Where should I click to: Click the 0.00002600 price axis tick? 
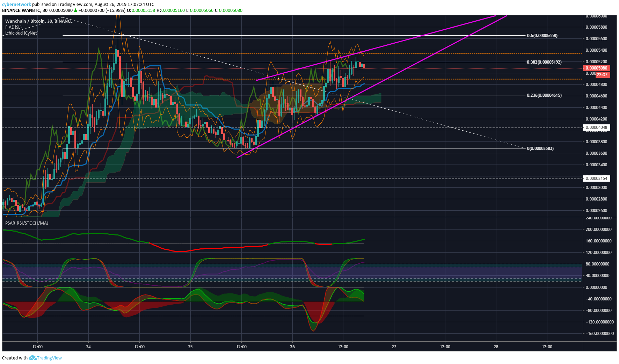(596, 211)
